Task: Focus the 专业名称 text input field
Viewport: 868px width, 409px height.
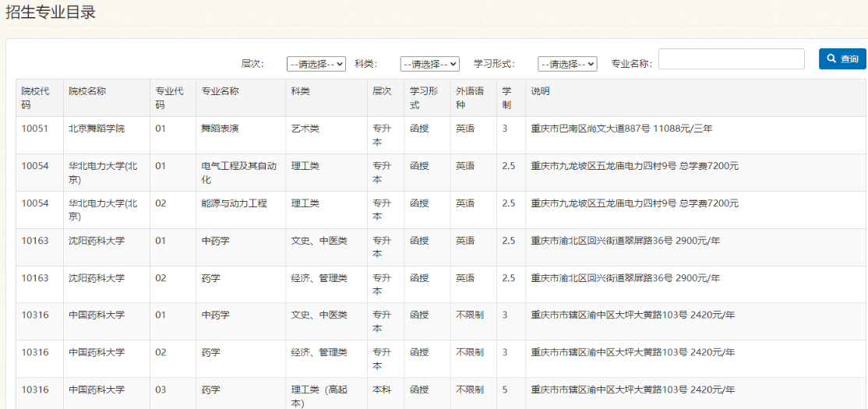Action: click(x=731, y=59)
